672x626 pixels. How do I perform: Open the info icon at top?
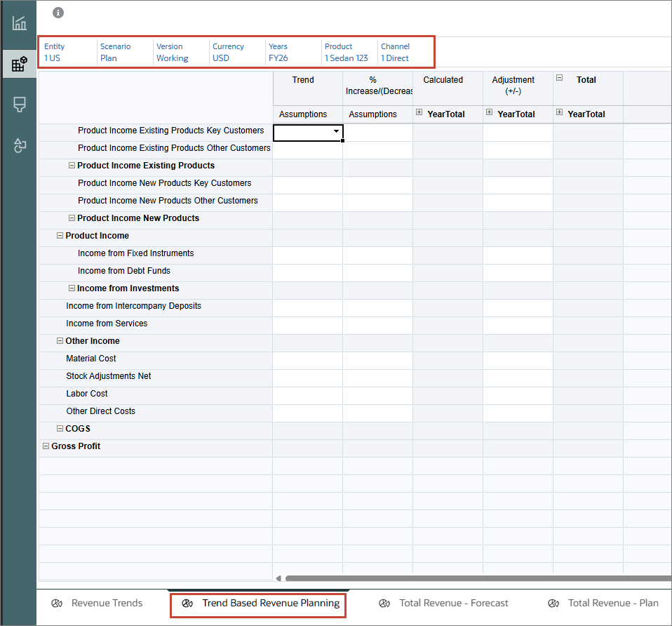58,13
